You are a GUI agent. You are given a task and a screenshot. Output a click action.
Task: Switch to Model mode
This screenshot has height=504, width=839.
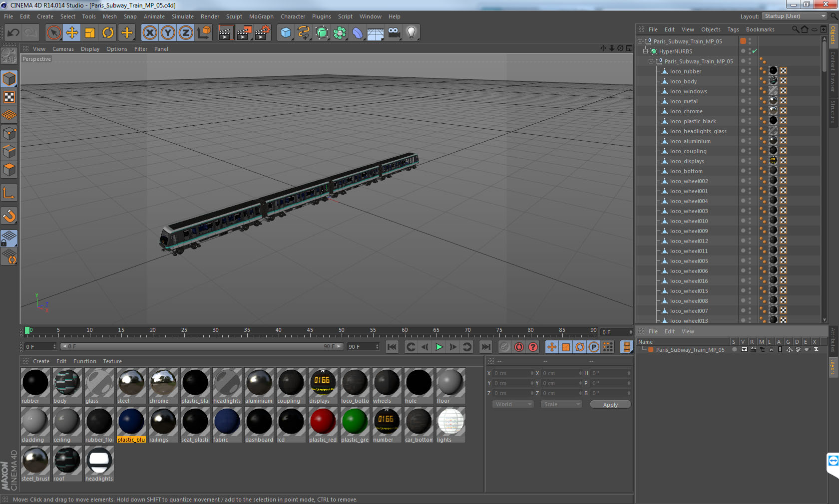tap(9, 79)
